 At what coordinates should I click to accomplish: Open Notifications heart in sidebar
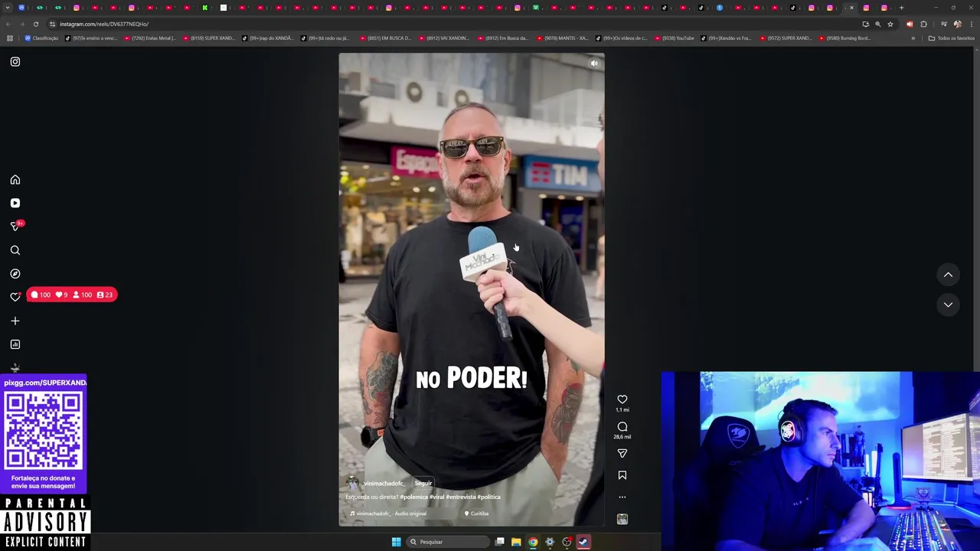(x=15, y=297)
